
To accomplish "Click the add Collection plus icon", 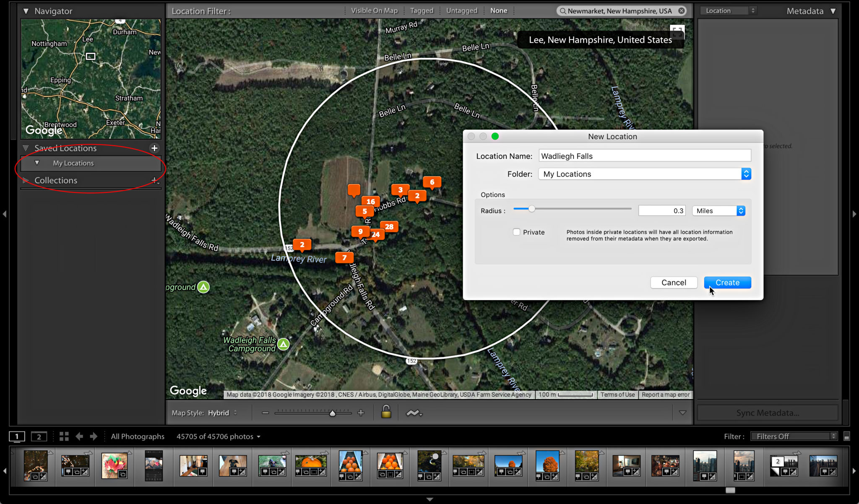I will point(155,181).
